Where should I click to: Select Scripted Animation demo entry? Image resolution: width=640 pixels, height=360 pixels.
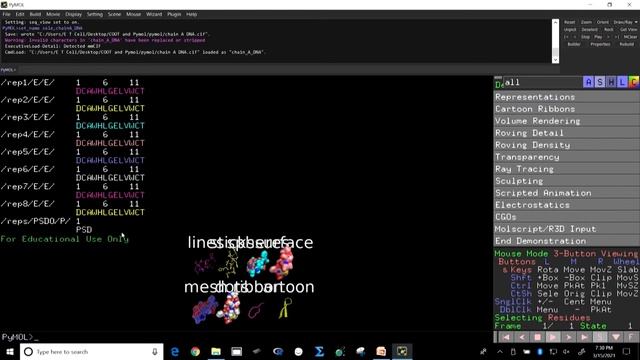point(567,193)
